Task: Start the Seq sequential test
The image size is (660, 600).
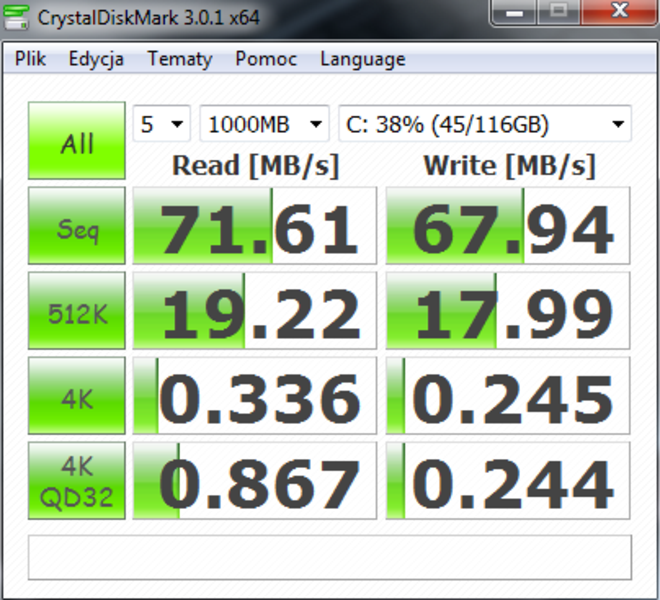Action: coord(77,226)
